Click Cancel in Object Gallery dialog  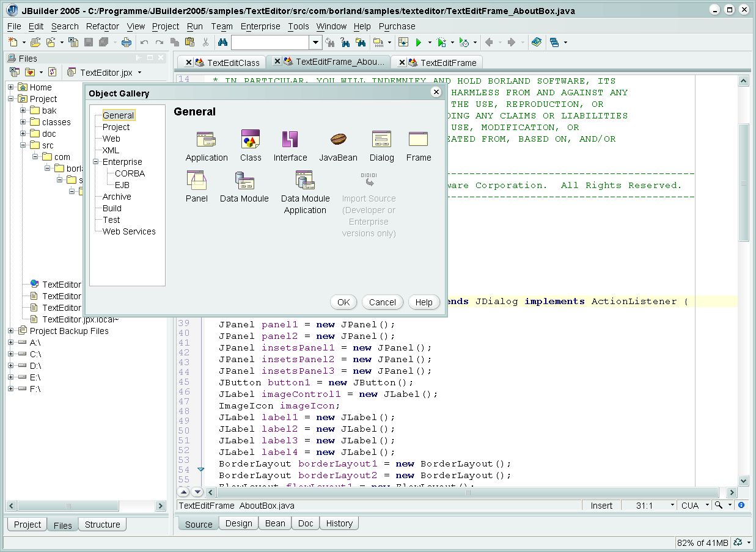click(x=383, y=302)
